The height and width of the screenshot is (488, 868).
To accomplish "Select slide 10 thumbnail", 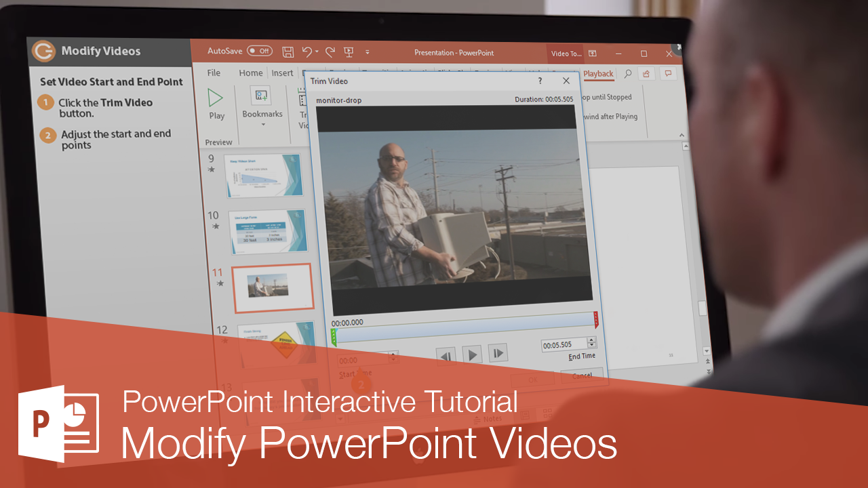I will (269, 231).
